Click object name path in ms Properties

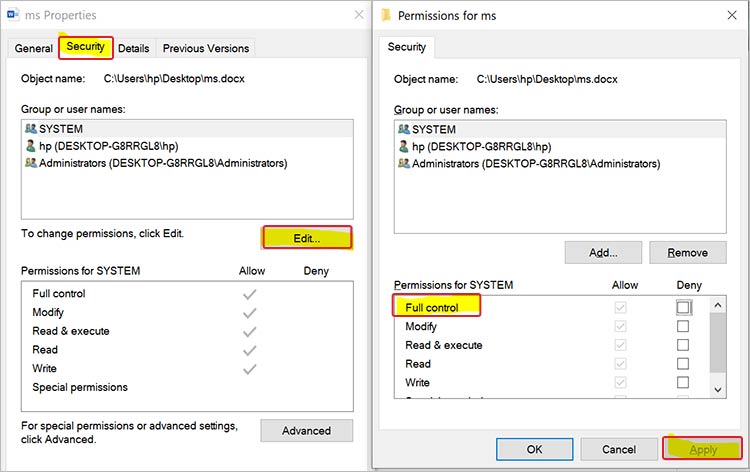click(174, 78)
